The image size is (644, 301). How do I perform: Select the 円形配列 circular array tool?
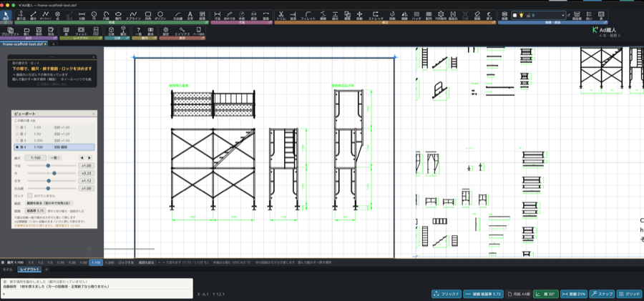441,15
